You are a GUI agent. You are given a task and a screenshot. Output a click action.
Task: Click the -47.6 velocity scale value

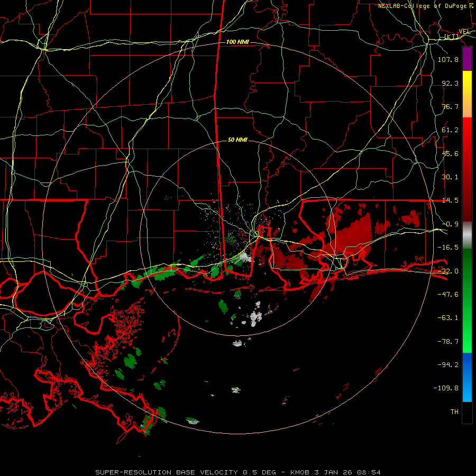(448, 295)
